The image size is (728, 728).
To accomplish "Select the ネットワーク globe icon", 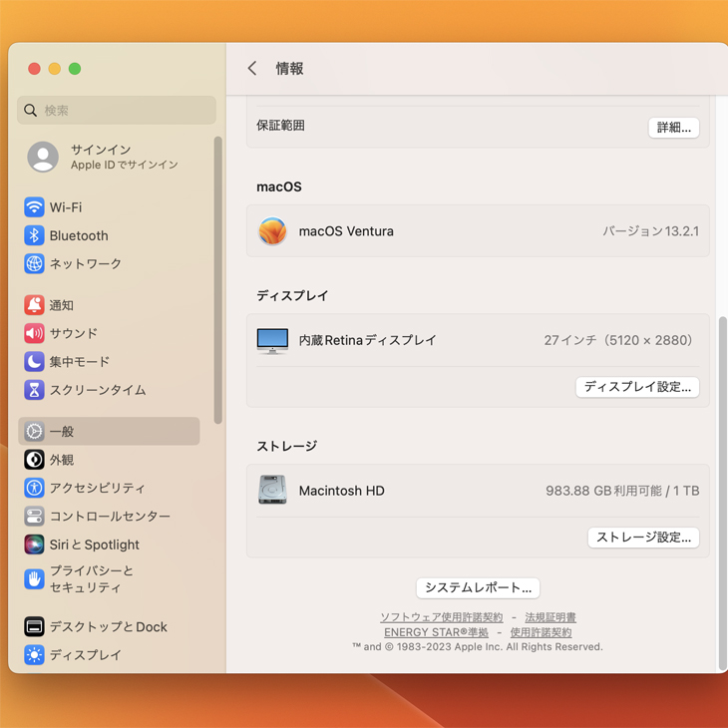I will pyautogui.click(x=34, y=263).
